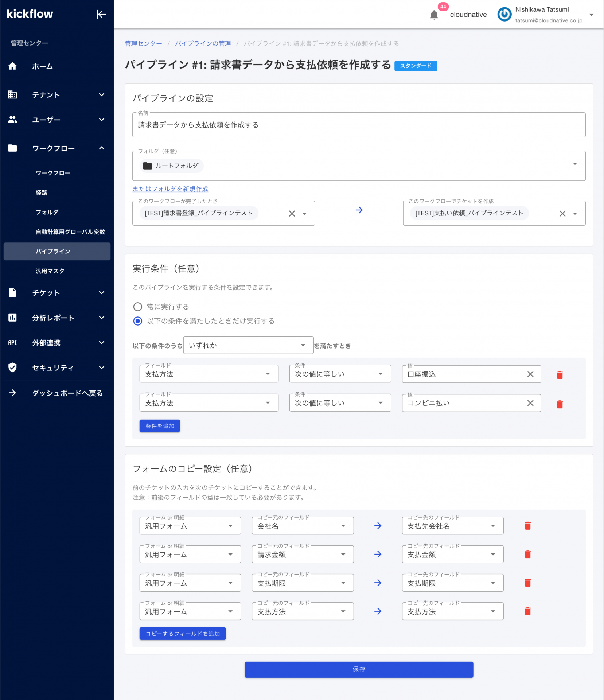Open the 分析レポート menu item
Screen dimensions: 604x700
coord(52,318)
